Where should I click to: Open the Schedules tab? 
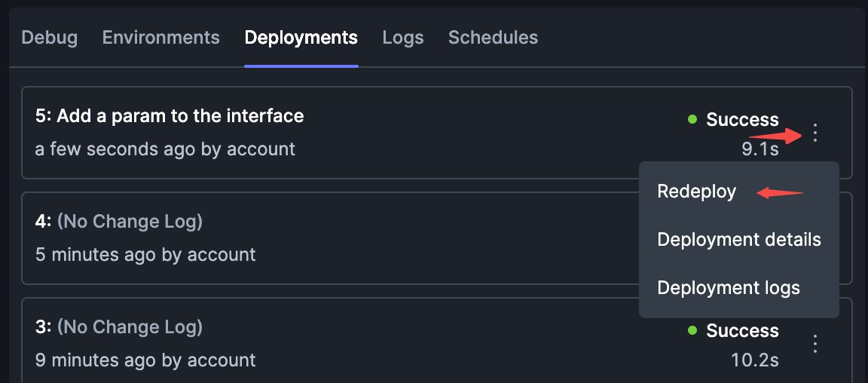tap(494, 38)
